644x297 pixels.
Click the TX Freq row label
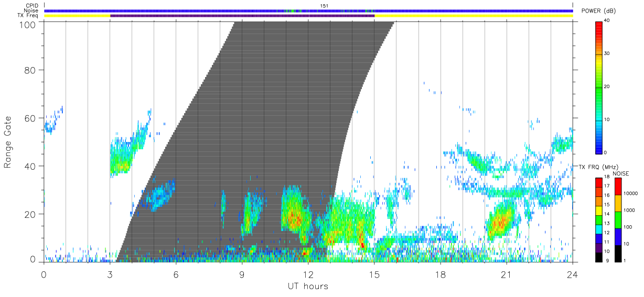(28, 16)
